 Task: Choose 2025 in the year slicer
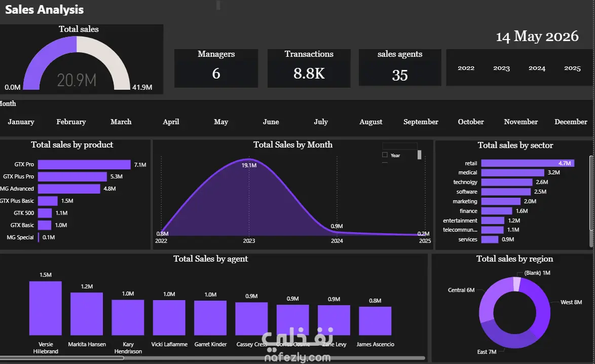tap(572, 68)
